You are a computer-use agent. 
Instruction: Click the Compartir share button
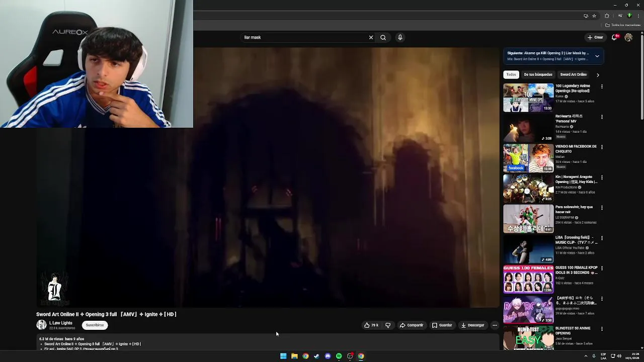coord(412,325)
